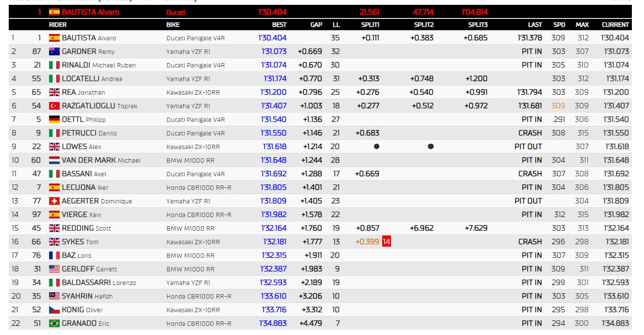The image size is (644, 335).
Task: Click the PIT OUT status for AEGERTER
Action: point(528,201)
